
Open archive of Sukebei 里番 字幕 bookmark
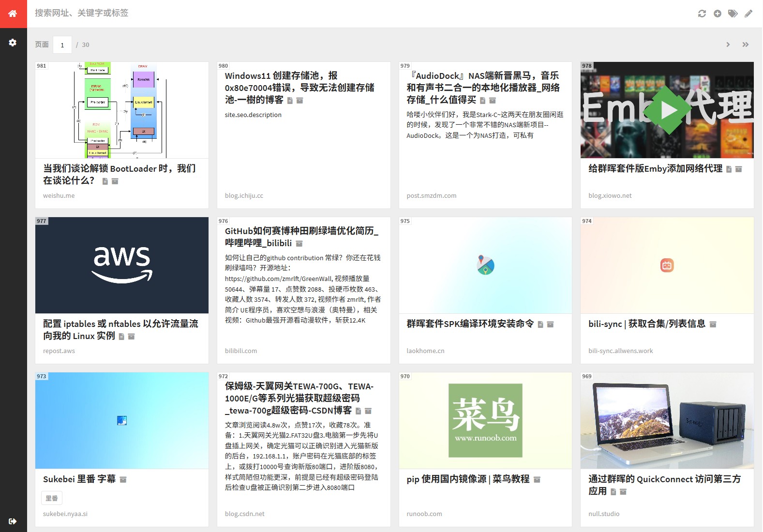click(123, 480)
